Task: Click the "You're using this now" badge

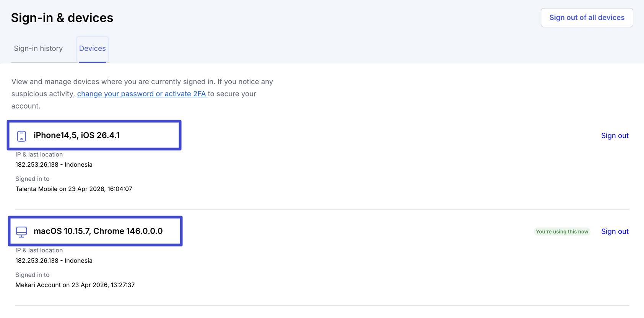Action: pyautogui.click(x=562, y=232)
